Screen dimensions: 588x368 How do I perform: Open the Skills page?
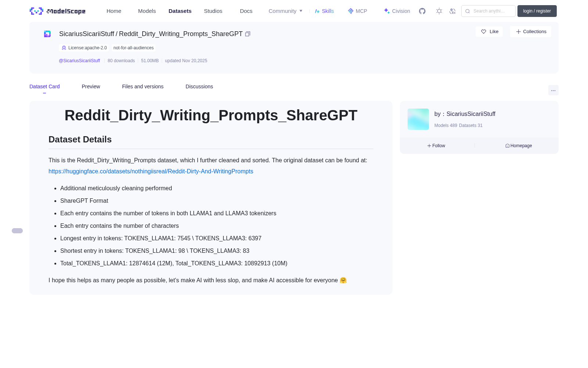324,11
